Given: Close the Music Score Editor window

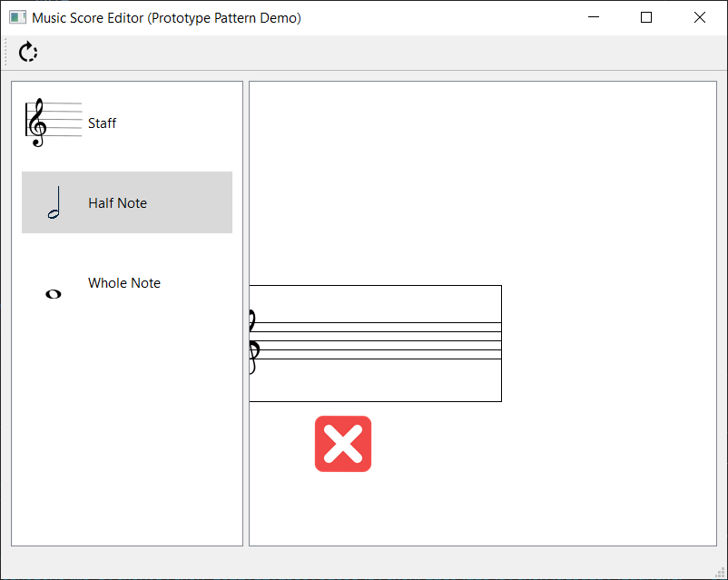Looking at the screenshot, I should click(x=699, y=17).
